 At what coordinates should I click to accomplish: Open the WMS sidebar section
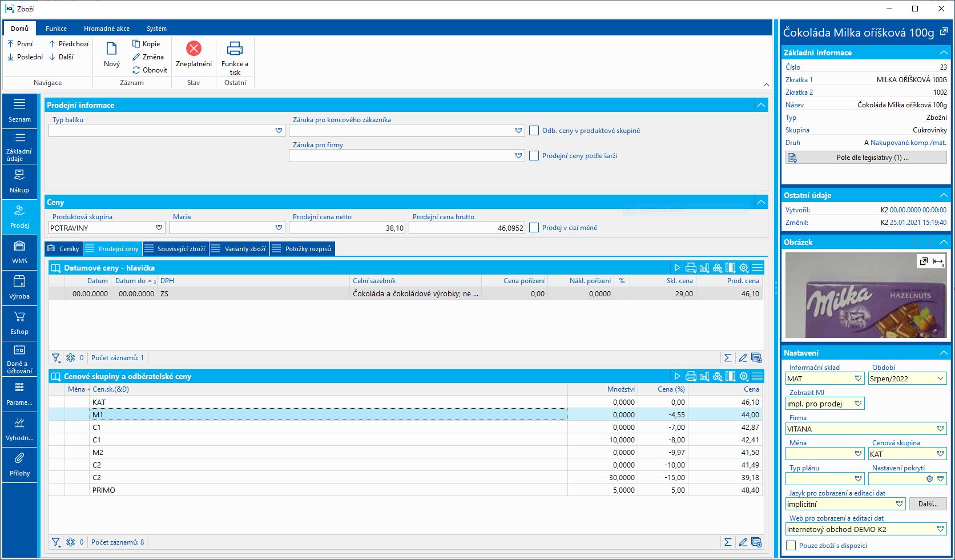pyautogui.click(x=19, y=252)
